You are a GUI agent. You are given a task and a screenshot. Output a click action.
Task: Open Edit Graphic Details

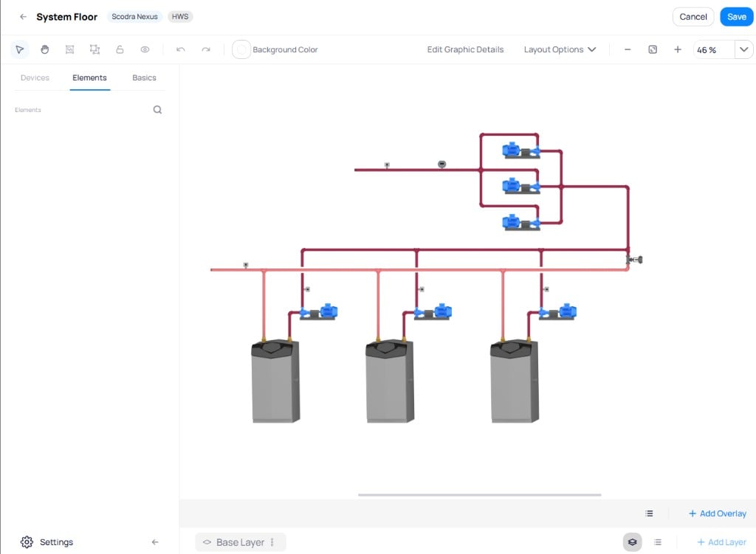tap(465, 49)
